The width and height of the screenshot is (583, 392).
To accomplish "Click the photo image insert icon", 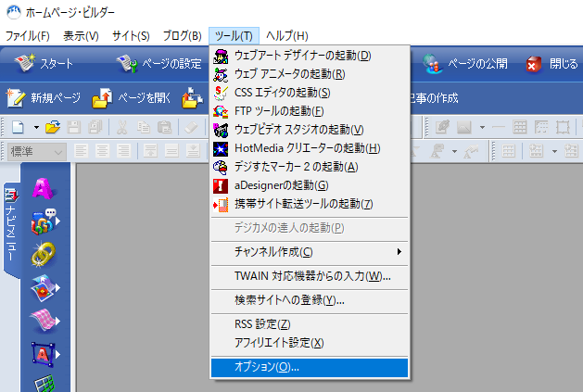I will point(44,288).
